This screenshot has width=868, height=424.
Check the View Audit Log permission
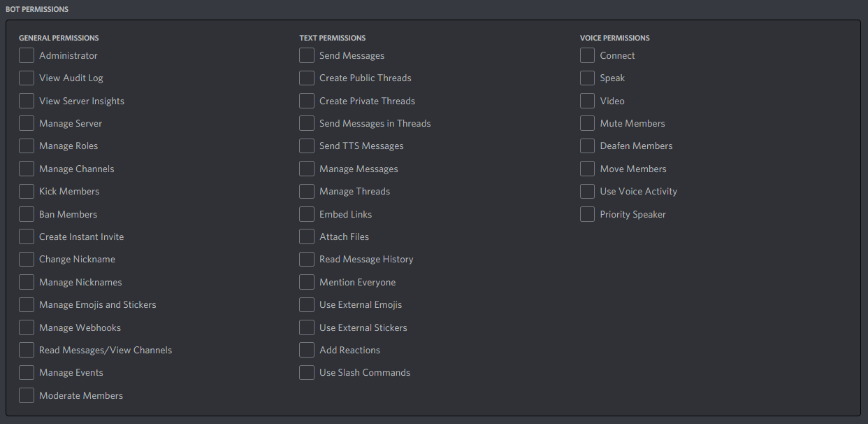click(x=26, y=78)
